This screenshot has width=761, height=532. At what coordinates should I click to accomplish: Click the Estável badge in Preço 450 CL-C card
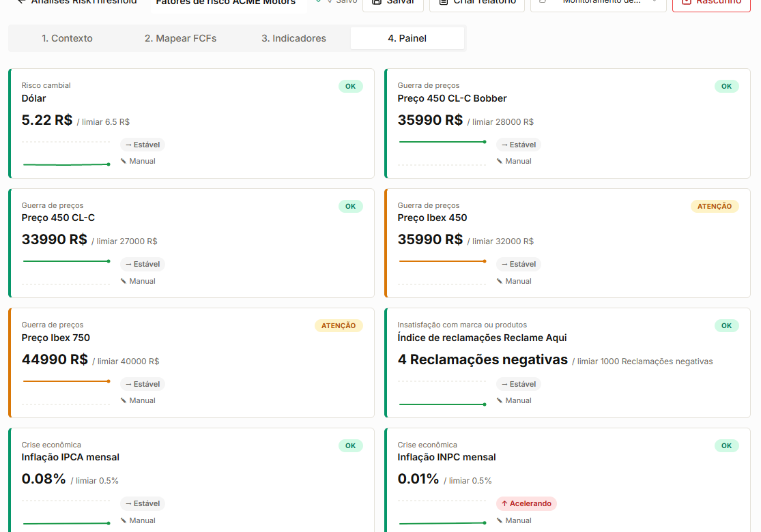[143, 265]
